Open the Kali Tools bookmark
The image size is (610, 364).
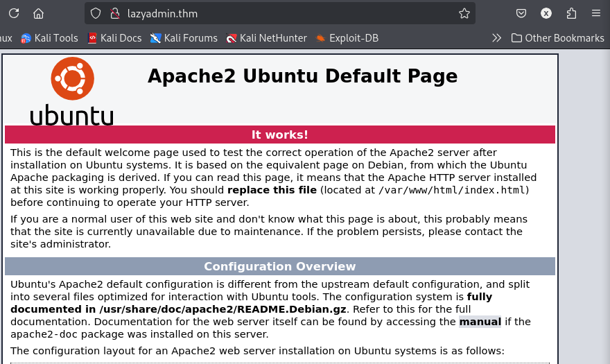(x=49, y=38)
